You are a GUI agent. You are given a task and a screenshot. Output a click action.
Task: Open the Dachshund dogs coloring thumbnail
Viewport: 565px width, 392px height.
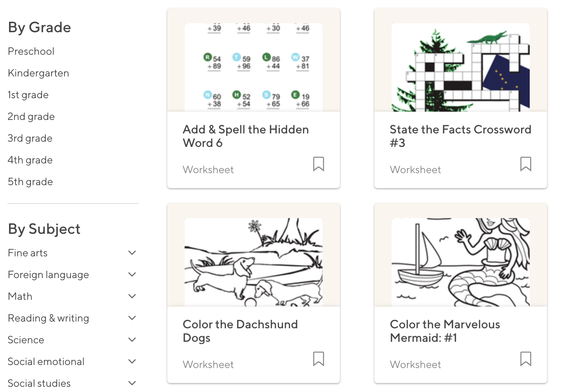pos(254,262)
